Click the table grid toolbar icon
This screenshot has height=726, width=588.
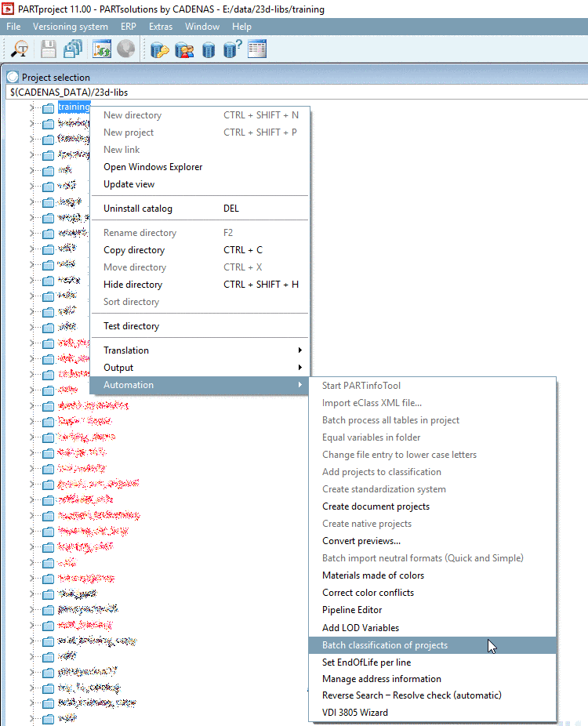pyautogui.click(x=257, y=49)
